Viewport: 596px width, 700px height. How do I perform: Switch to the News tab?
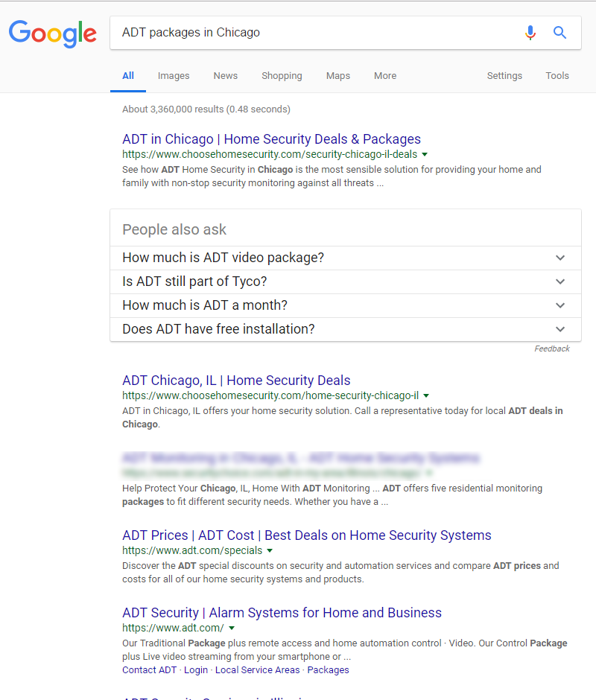coord(225,75)
